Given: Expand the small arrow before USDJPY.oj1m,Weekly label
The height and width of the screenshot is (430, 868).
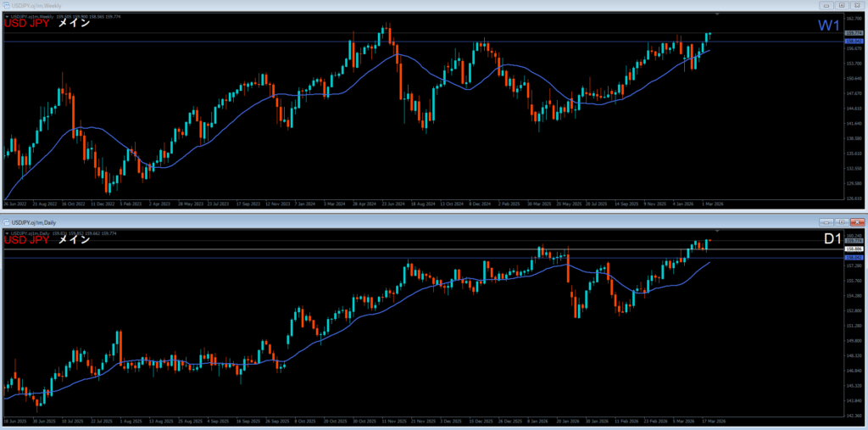Looking at the screenshot, I should tap(7, 17).
